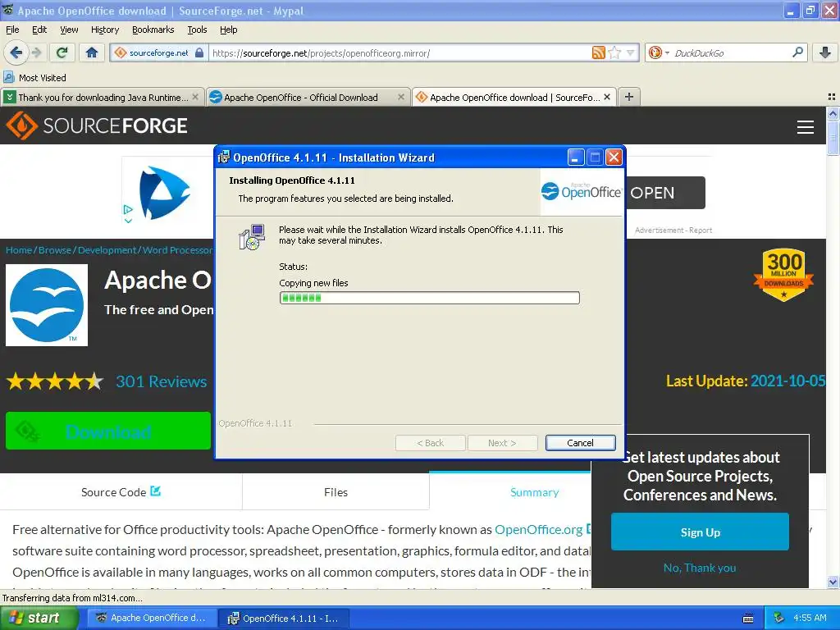Click the Advertisement - Report link

pos(673,231)
